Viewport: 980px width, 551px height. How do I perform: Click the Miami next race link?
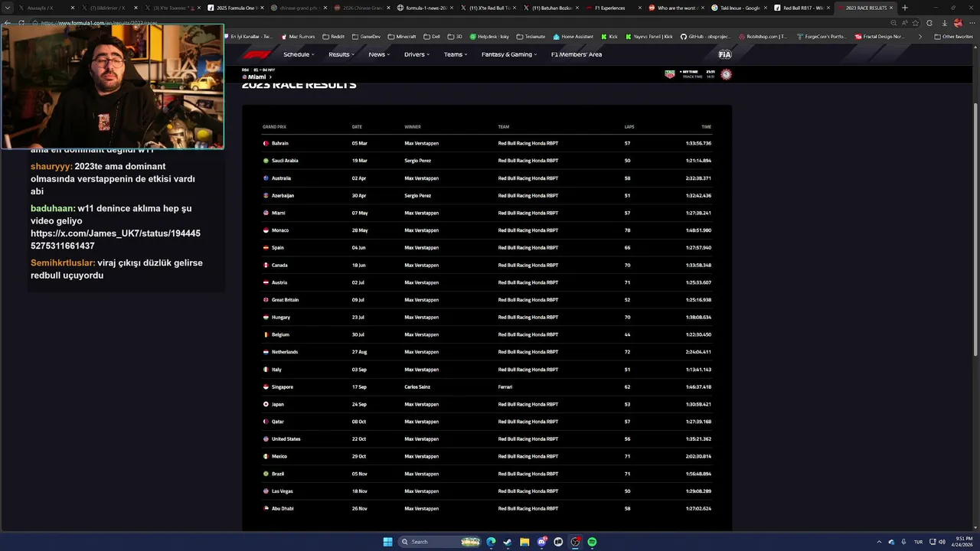click(257, 77)
